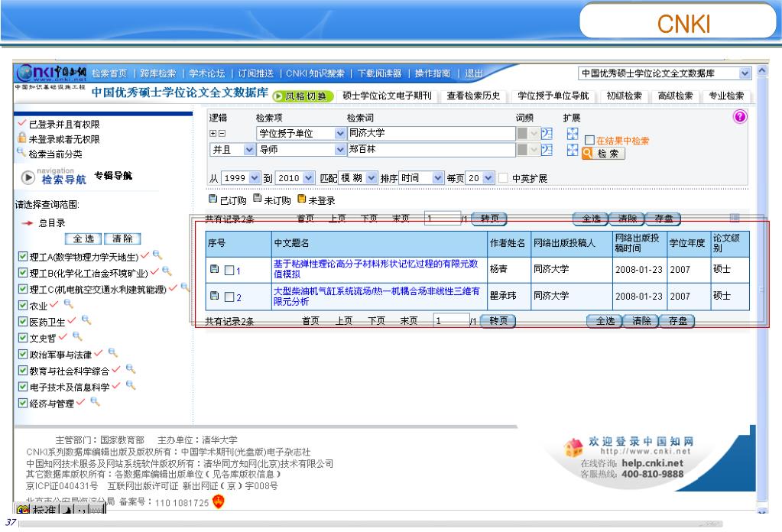Click magnifier icon beside 农业 category
The image size is (782, 532).
click(68, 303)
